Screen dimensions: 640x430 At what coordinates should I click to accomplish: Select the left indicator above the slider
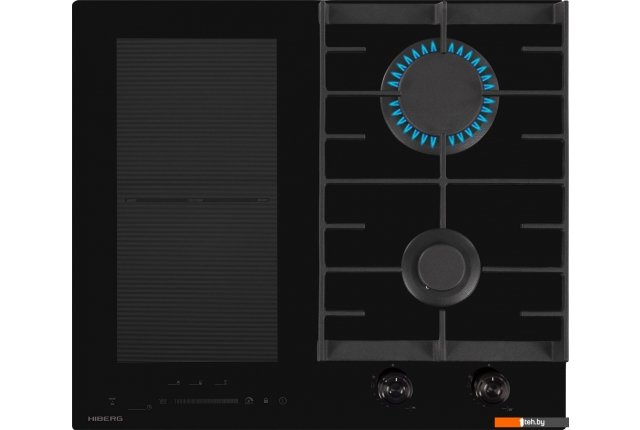tap(176, 383)
